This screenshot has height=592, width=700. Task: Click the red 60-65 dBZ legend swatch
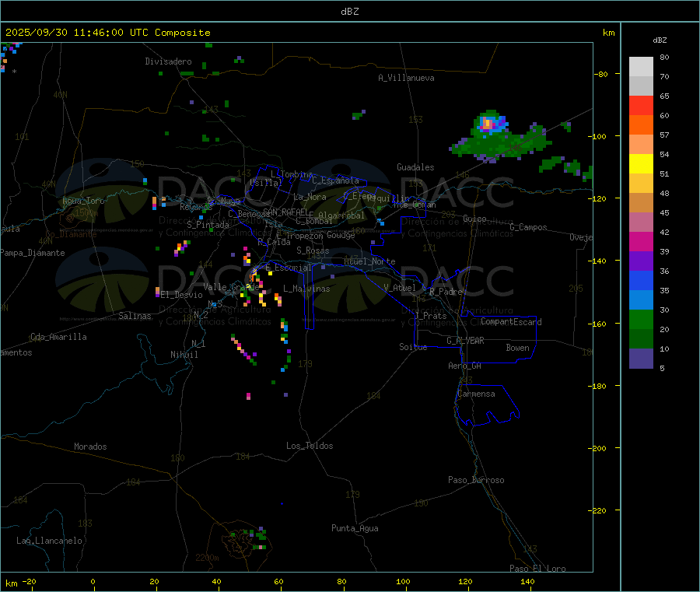pyautogui.click(x=641, y=106)
